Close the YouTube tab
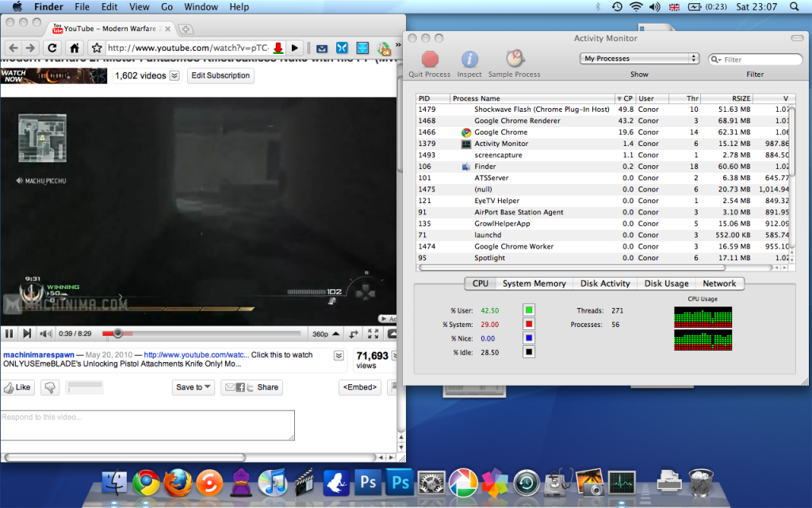 click(168, 29)
